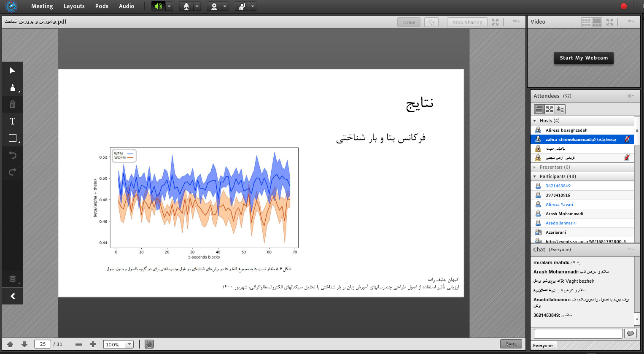
Task: Select participant Alireza Yavari
Action: 582,204
